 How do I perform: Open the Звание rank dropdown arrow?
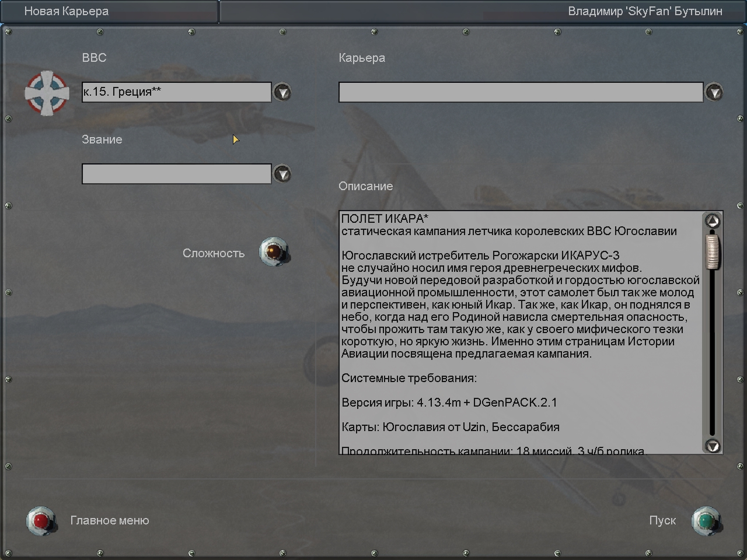[282, 174]
